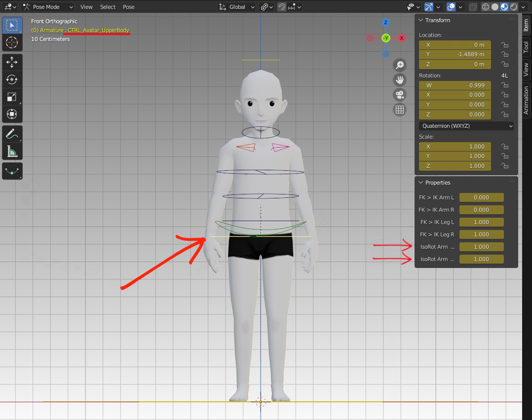Screen dimensions: 532x420
Task: Switch to orthographic/perspective grid icon
Action: 400,110
